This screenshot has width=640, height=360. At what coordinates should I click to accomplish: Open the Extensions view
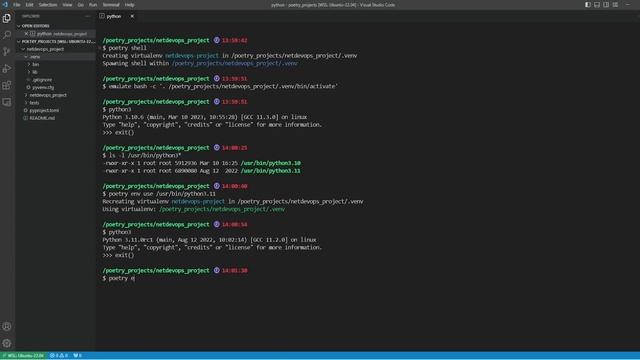click(x=7, y=85)
